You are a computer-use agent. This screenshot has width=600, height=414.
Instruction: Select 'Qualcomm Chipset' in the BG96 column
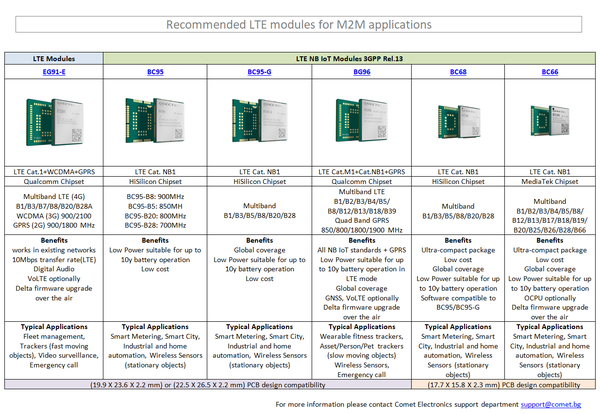pyautogui.click(x=362, y=181)
